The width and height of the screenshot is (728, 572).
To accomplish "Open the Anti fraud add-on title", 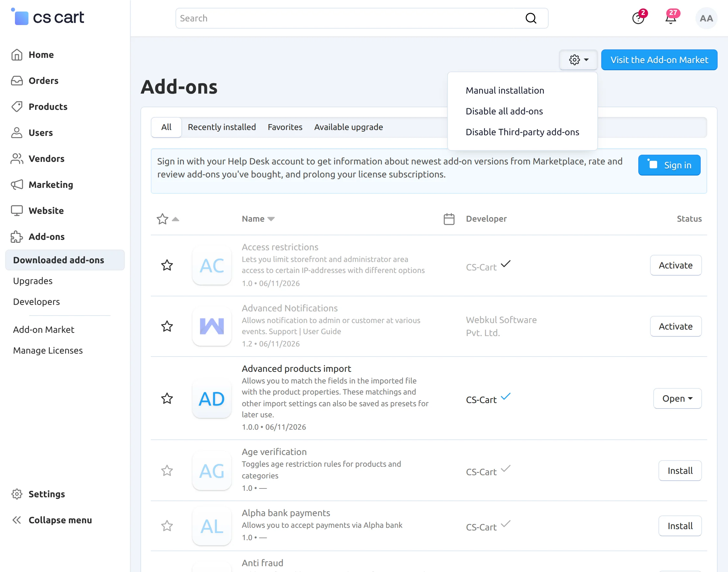I will coord(263,563).
